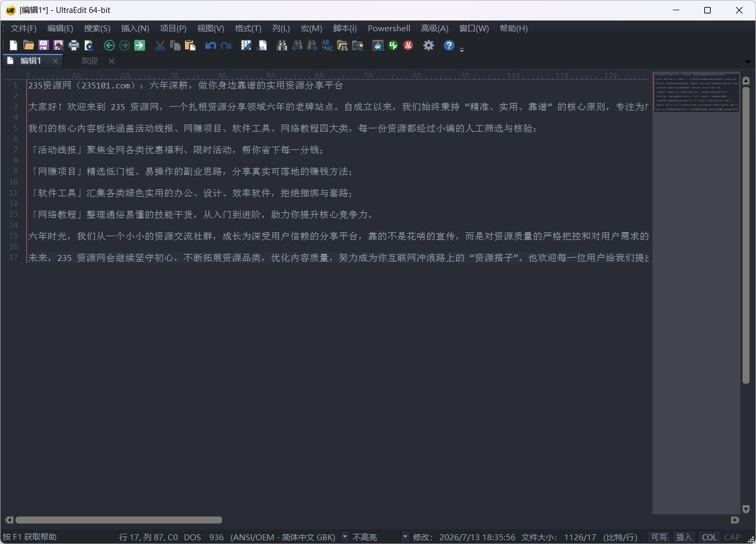Launch UltraFTP with the red icon

point(408,46)
